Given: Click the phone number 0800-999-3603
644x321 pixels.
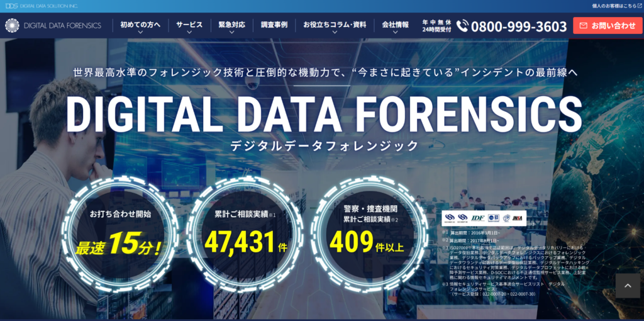Looking at the screenshot, I should coord(518,26).
